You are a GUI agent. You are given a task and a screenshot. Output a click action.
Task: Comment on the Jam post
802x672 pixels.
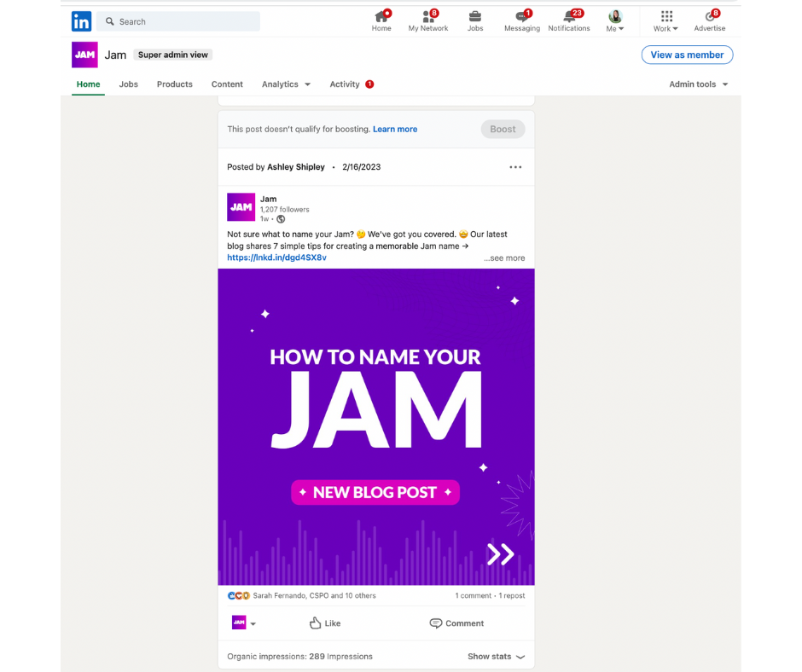pyautogui.click(x=456, y=623)
